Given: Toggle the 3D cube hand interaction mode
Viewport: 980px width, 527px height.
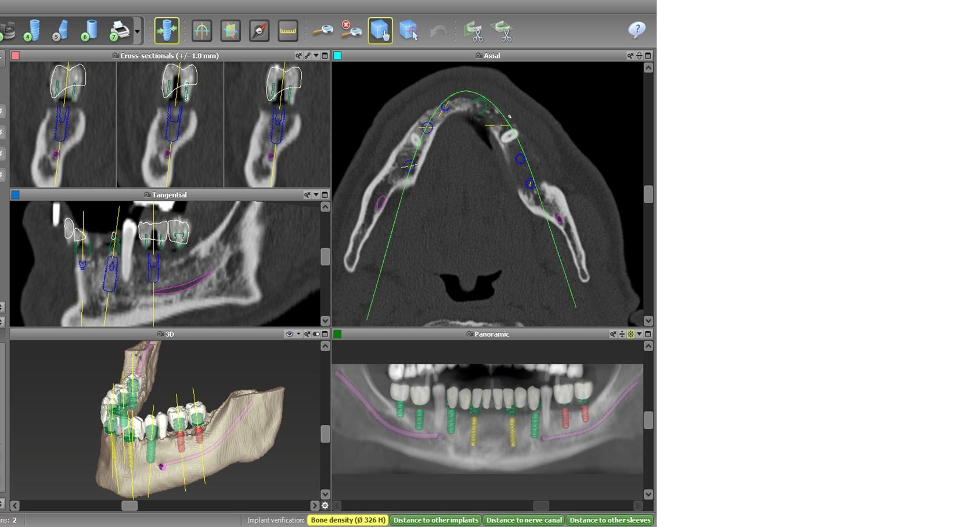Looking at the screenshot, I should click(x=380, y=31).
